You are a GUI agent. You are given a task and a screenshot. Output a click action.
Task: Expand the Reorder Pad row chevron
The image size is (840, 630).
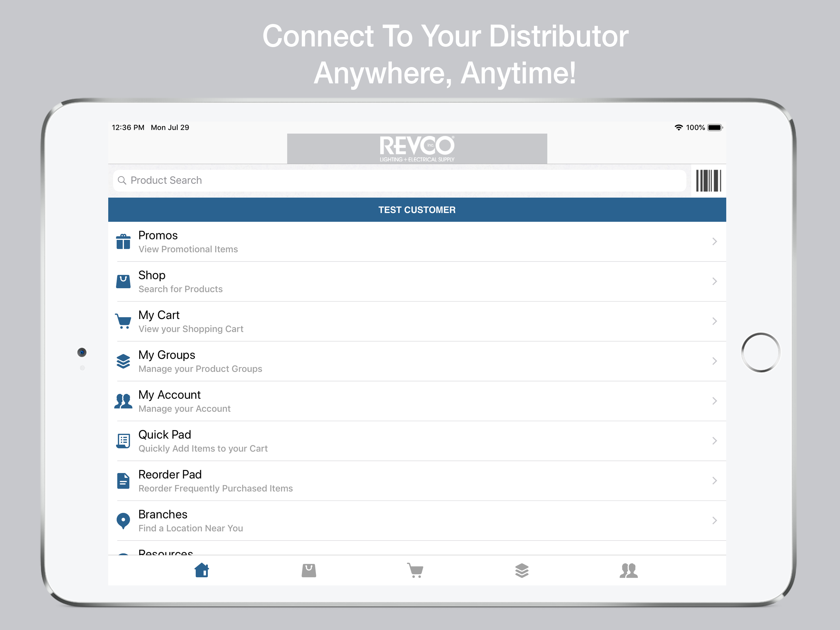pyautogui.click(x=714, y=481)
